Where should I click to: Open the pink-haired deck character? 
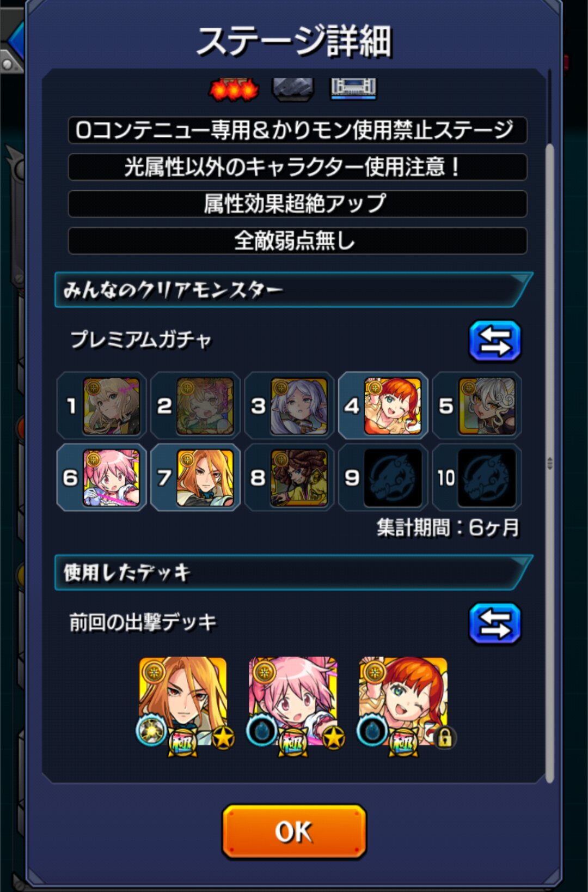pos(293,702)
